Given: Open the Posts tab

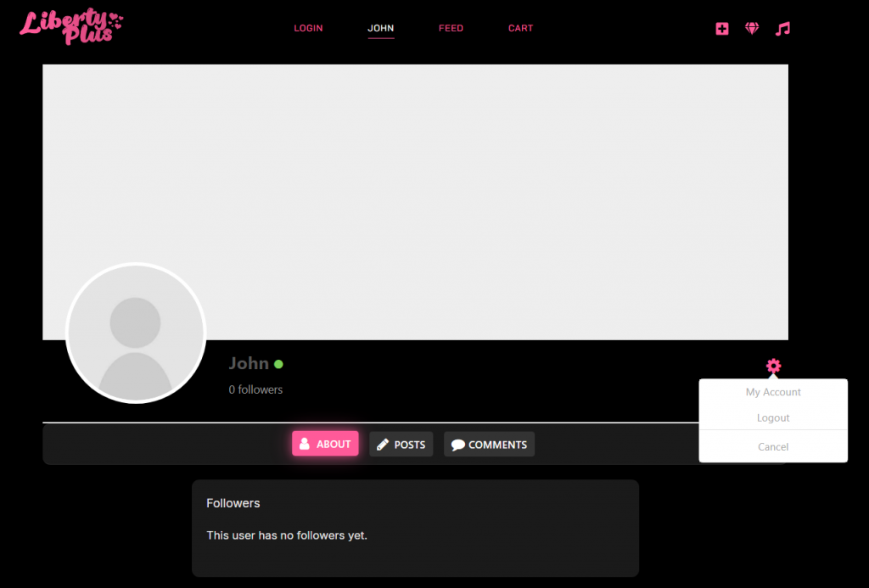Looking at the screenshot, I should [401, 445].
